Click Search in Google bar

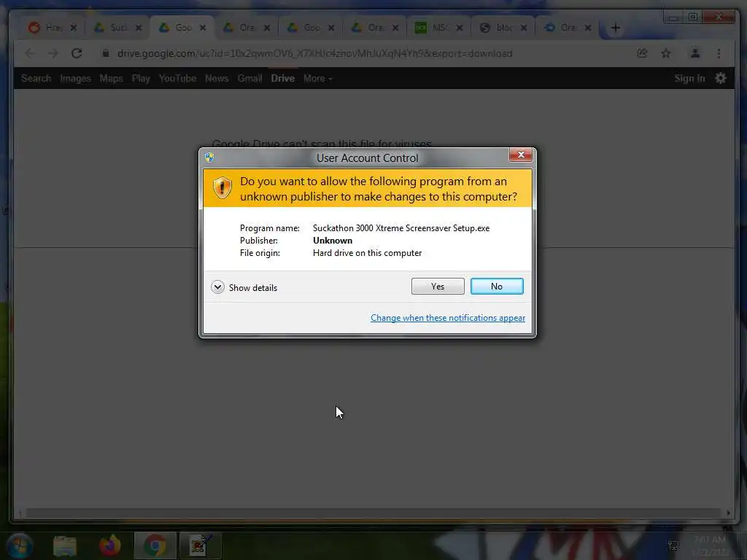pyautogui.click(x=36, y=78)
